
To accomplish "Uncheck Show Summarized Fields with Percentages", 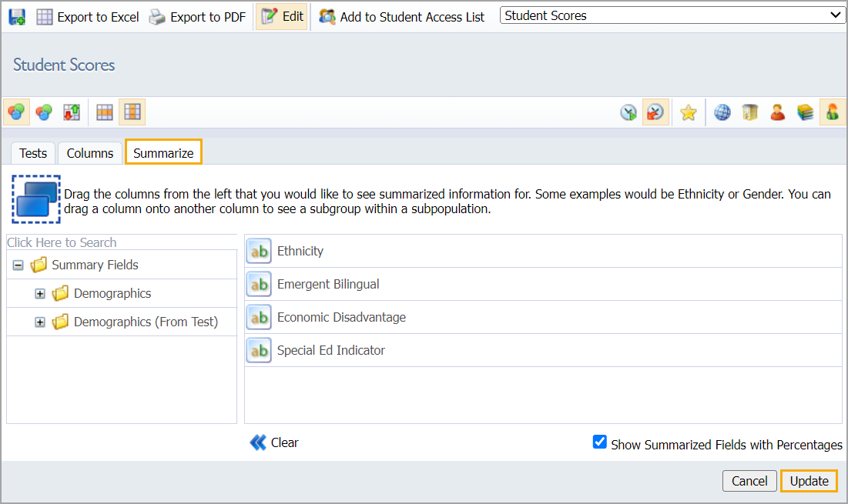I will point(600,442).
